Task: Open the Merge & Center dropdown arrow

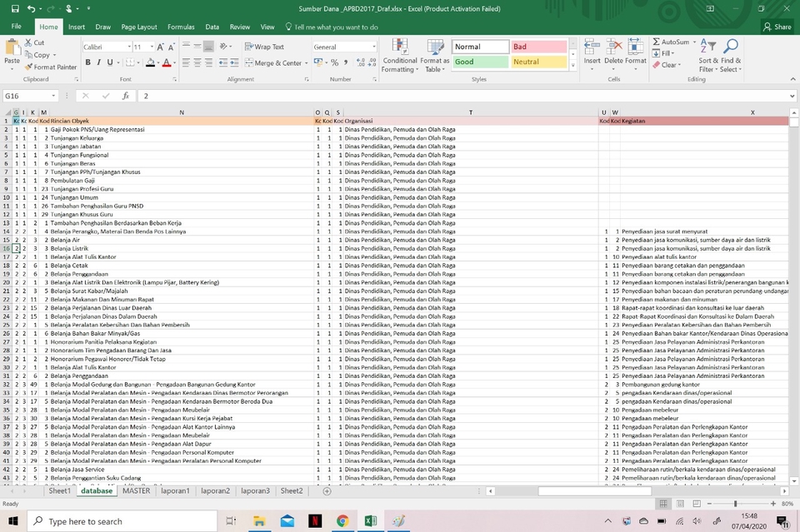Action: (306, 63)
